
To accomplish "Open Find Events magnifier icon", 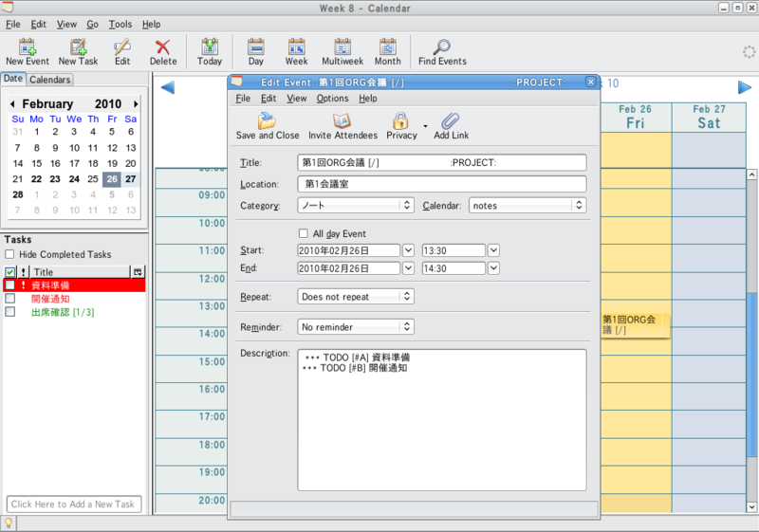I will tap(441, 47).
